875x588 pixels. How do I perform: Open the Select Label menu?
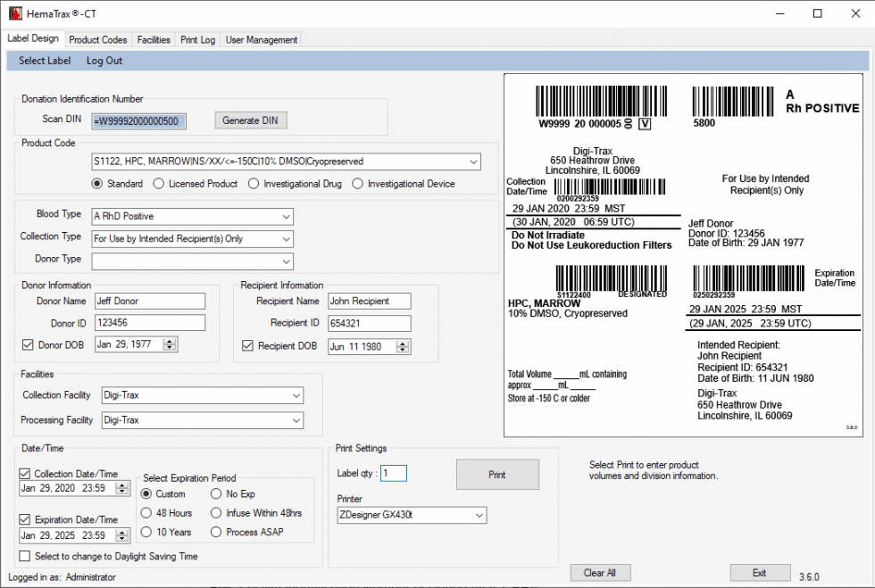(45, 60)
